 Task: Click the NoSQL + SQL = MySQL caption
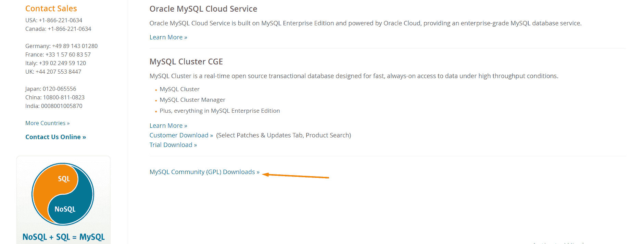[63, 237]
